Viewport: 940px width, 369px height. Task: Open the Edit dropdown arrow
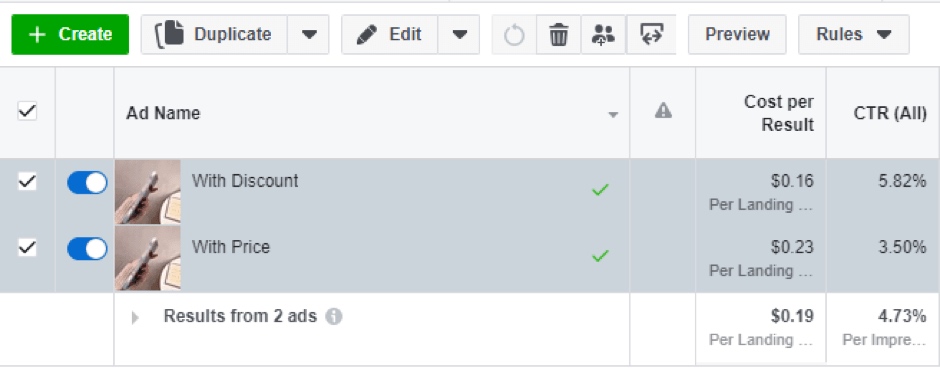coord(459,35)
